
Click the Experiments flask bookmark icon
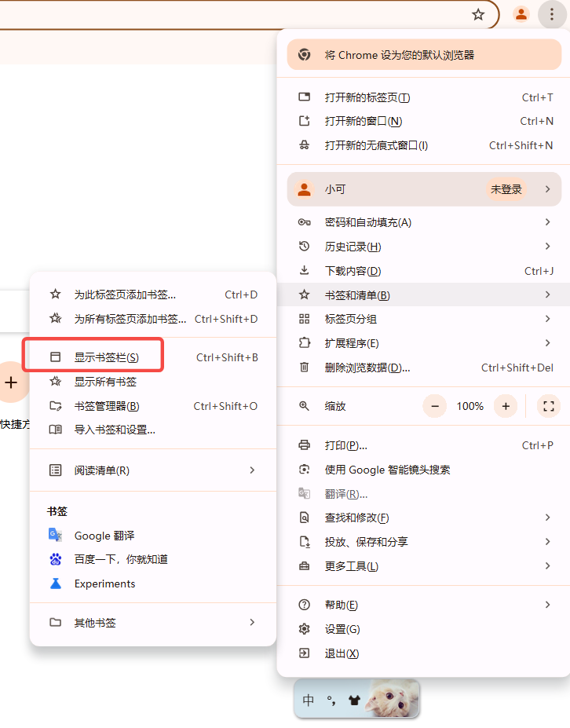55,583
